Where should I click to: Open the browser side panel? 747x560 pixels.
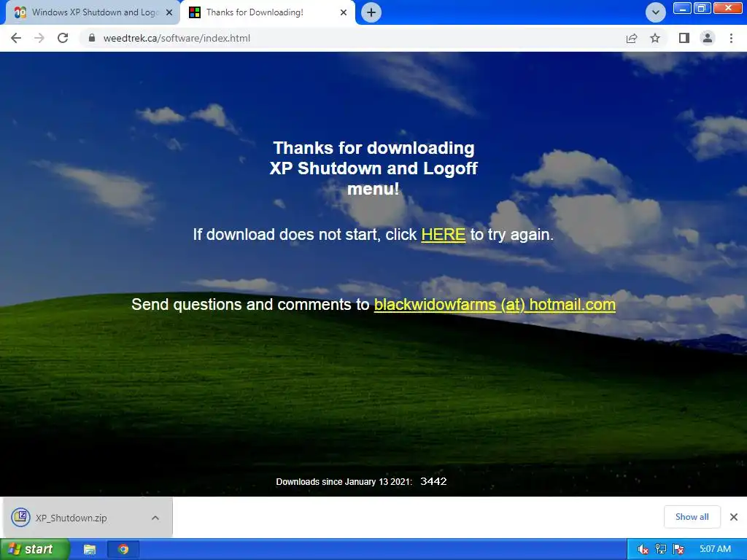click(x=684, y=38)
